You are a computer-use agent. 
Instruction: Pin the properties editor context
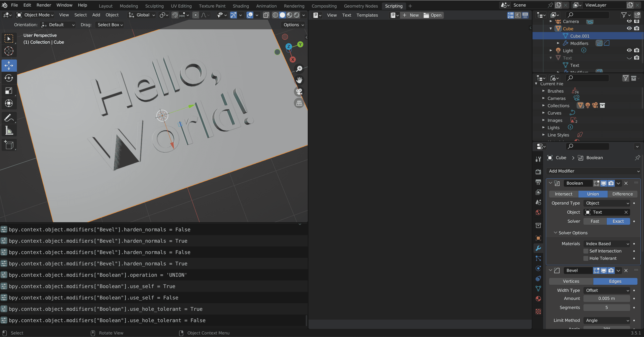coord(637,158)
